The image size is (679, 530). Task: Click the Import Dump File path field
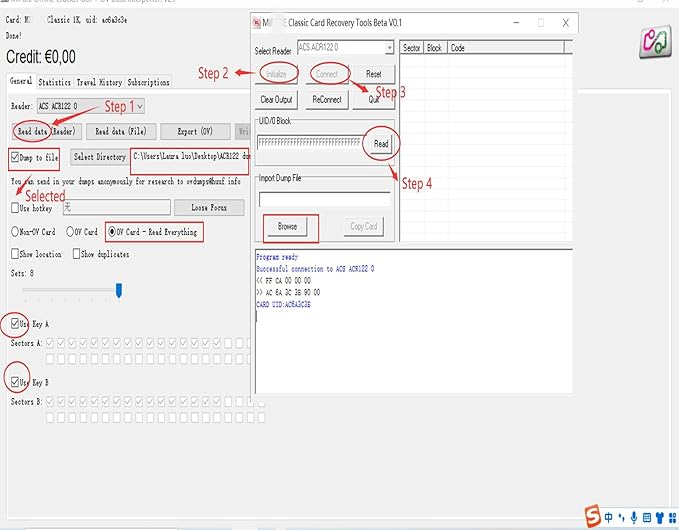[x=324, y=199]
